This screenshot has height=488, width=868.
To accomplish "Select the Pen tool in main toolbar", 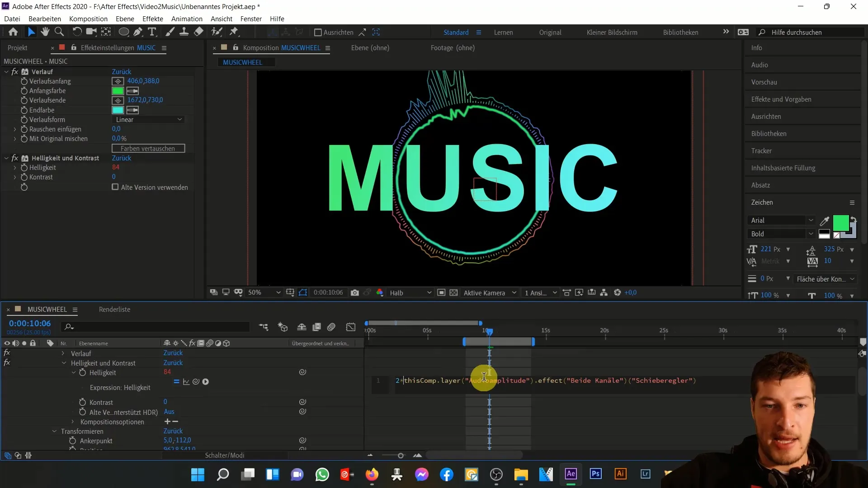I will click(139, 32).
